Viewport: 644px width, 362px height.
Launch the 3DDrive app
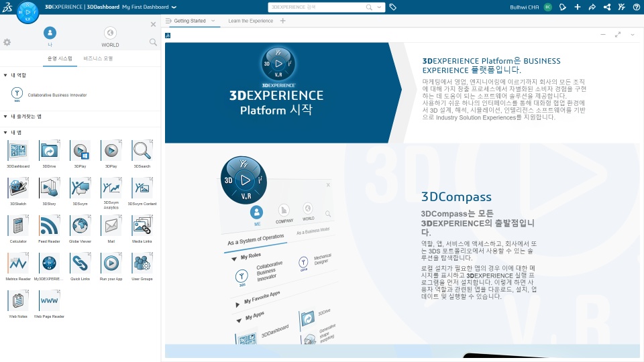pos(49,151)
